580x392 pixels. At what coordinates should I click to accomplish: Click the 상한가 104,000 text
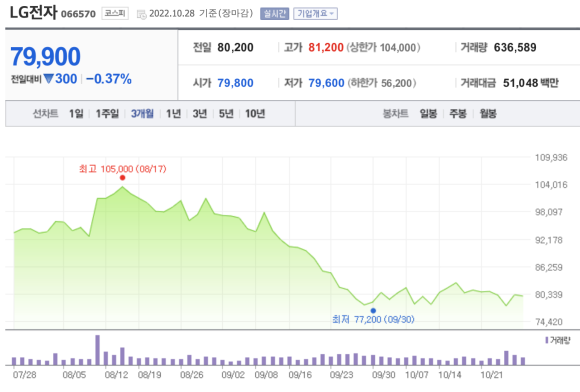pyautogui.click(x=383, y=47)
